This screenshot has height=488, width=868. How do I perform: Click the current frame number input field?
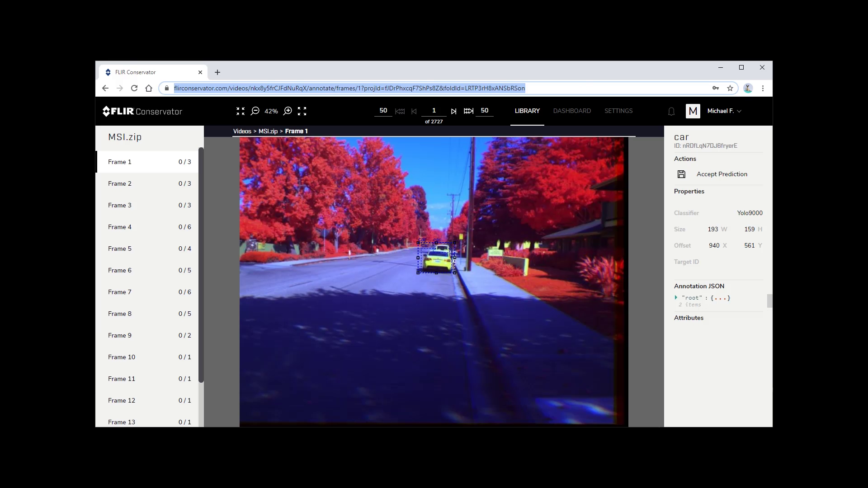[434, 111]
